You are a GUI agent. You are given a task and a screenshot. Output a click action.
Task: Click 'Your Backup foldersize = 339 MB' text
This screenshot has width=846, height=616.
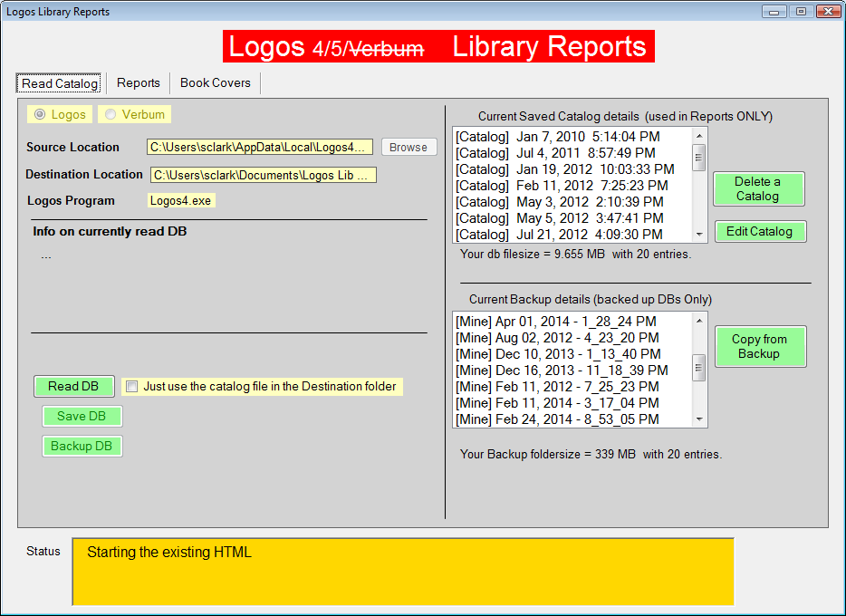[x=548, y=454]
